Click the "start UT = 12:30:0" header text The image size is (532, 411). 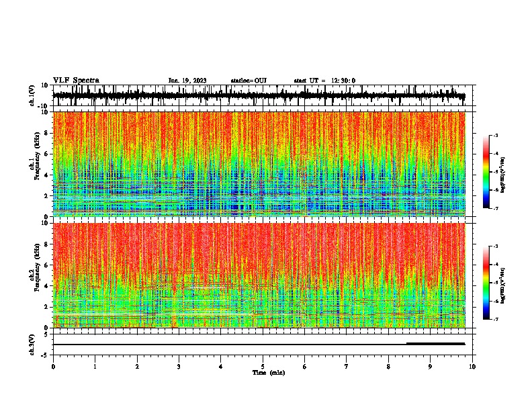pyautogui.click(x=324, y=81)
